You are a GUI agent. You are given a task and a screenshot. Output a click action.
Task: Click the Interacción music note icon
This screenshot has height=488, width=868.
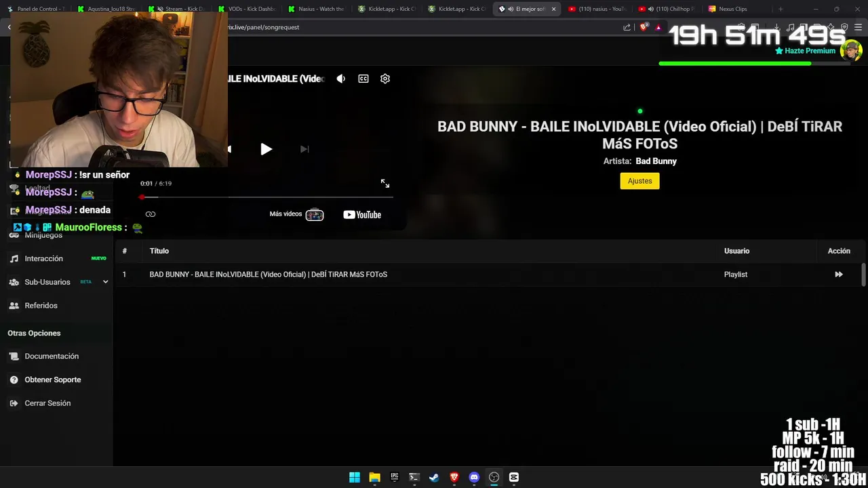tap(14, 259)
